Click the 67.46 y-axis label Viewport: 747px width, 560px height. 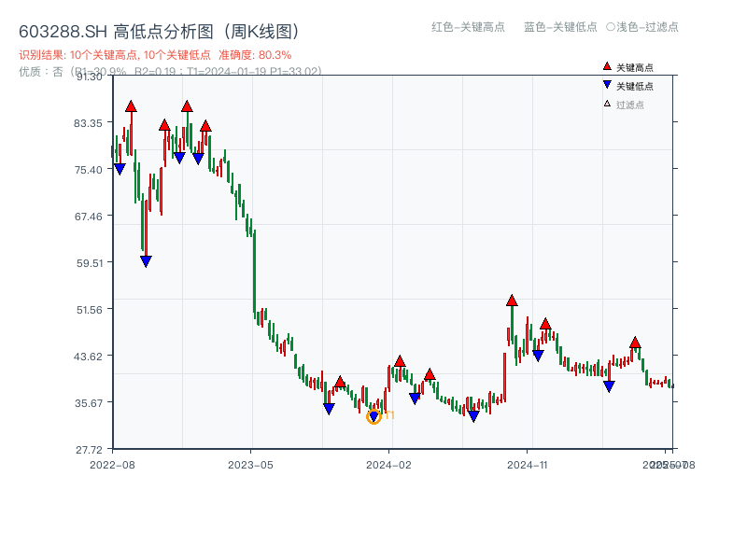[x=88, y=217]
